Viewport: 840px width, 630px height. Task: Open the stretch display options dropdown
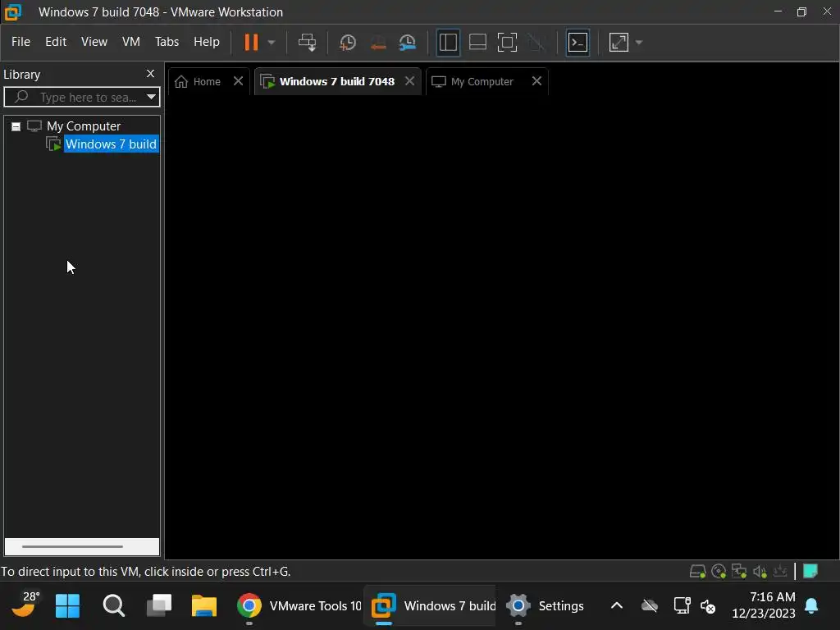click(638, 43)
